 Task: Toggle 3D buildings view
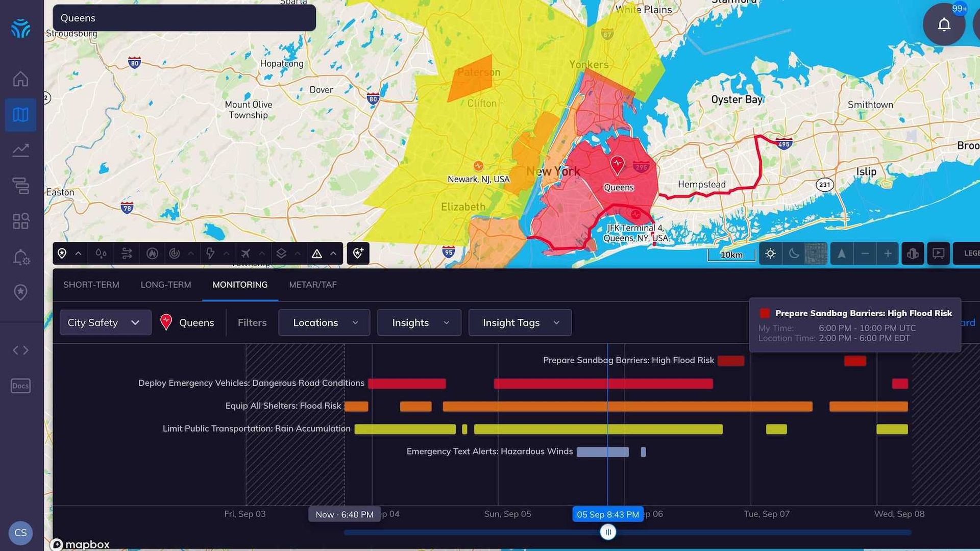tap(913, 254)
